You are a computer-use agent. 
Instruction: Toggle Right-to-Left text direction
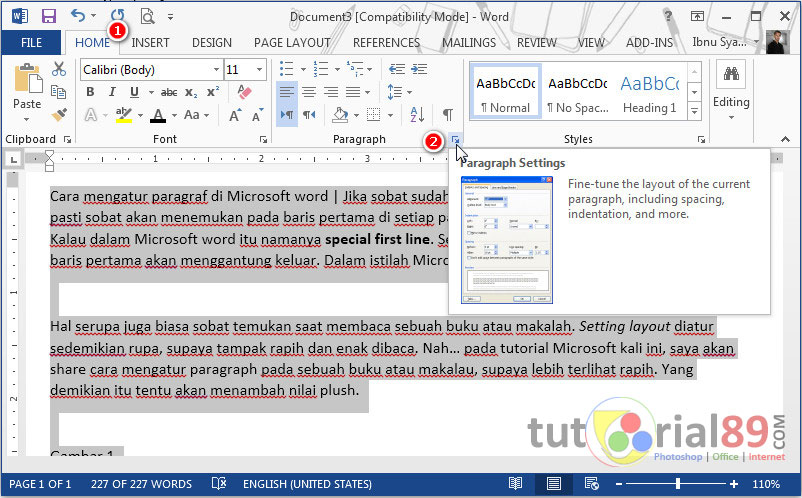(x=309, y=115)
